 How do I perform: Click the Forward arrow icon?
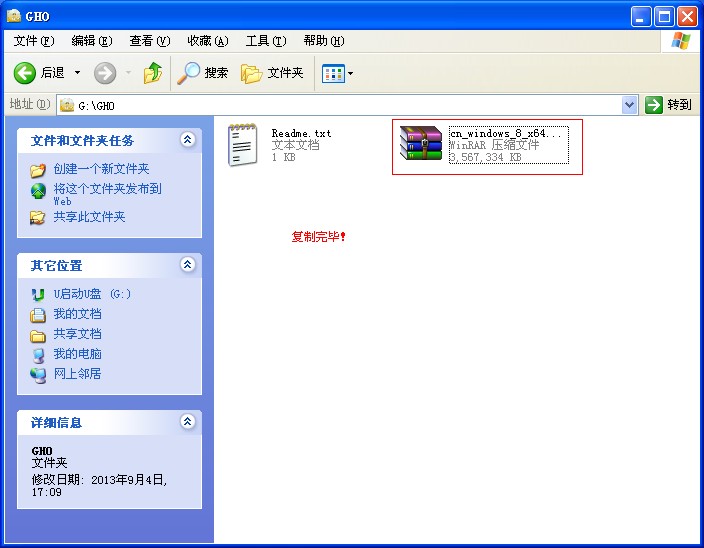[x=105, y=73]
